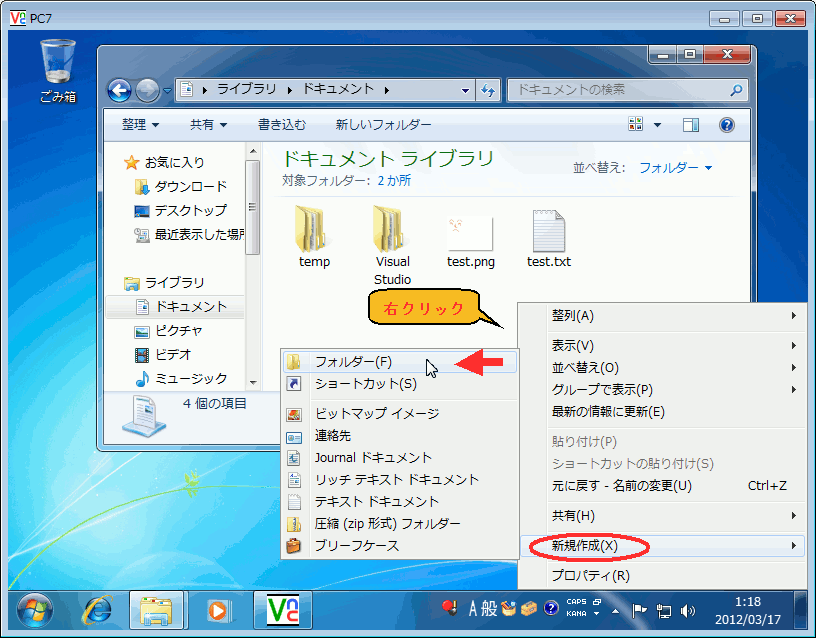This screenshot has width=816, height=638.
Task: Show hidden tray icons with the up arrow
Action: click(x=615, y=610)
